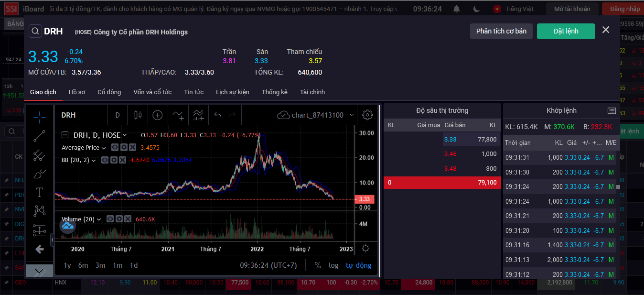This screenshot has height=295, width=644.
Task: Click the list icon in Khớp lệnh header
Action: (612, 111)
